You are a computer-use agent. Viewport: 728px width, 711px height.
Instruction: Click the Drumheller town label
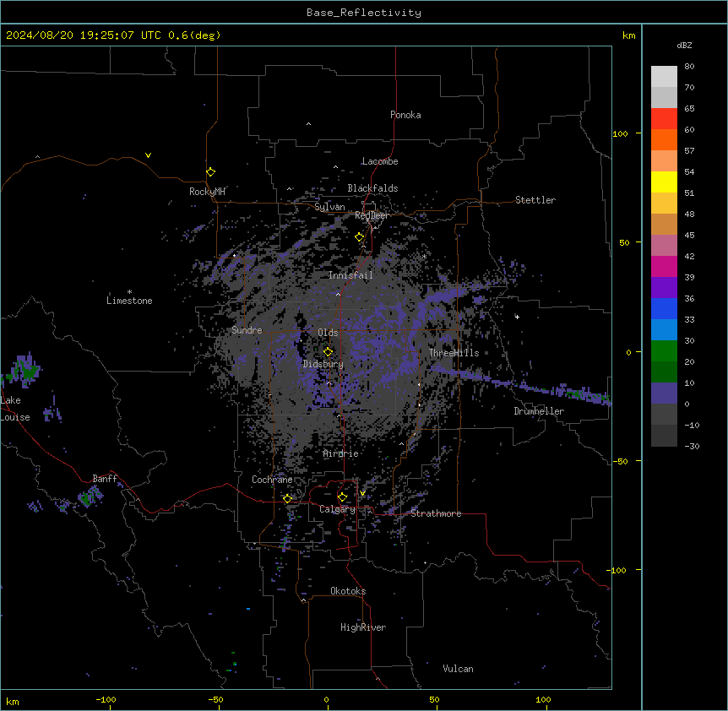(539, 411)
